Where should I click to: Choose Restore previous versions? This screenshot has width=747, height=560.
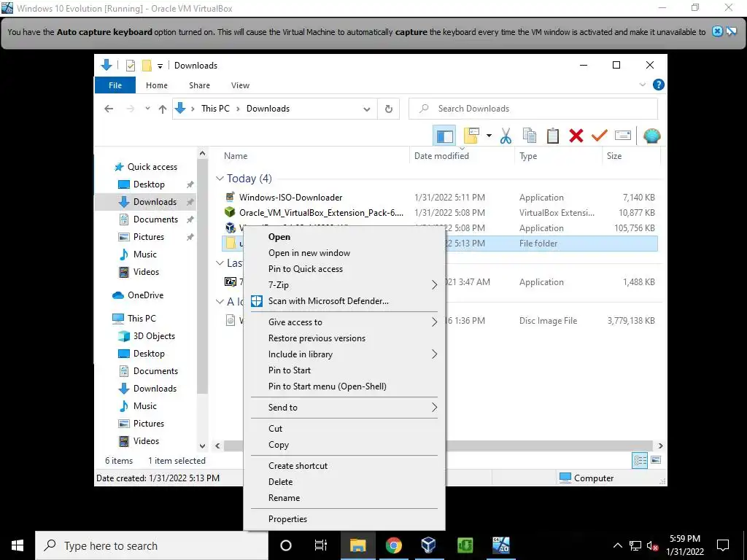pyautogui.click(x=344, y=338)
